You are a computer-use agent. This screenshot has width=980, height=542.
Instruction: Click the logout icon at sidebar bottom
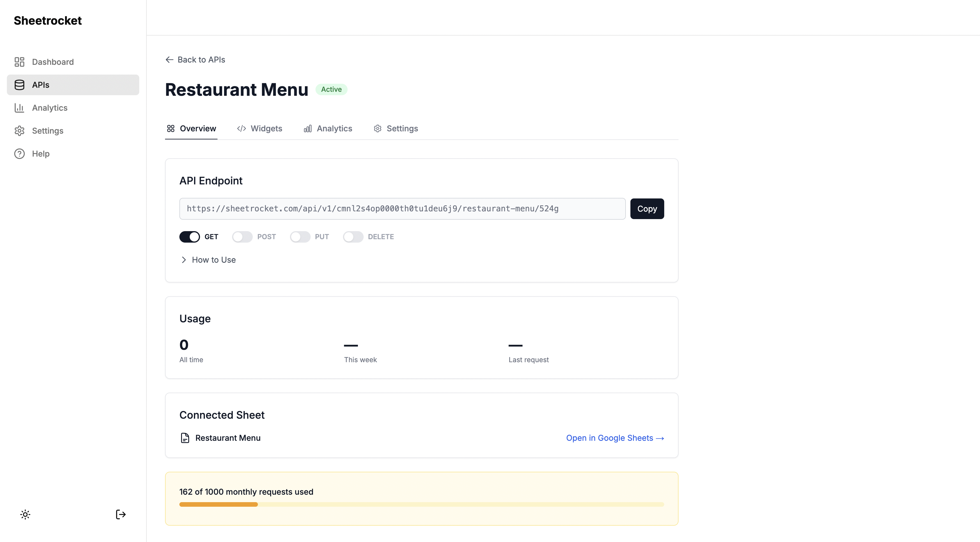(121, 514)
